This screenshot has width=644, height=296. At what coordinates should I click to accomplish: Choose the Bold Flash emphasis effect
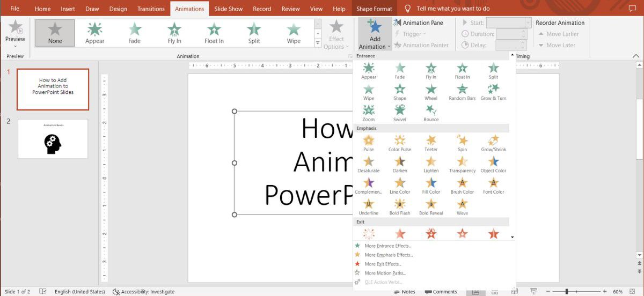click(x=400, y=207)
